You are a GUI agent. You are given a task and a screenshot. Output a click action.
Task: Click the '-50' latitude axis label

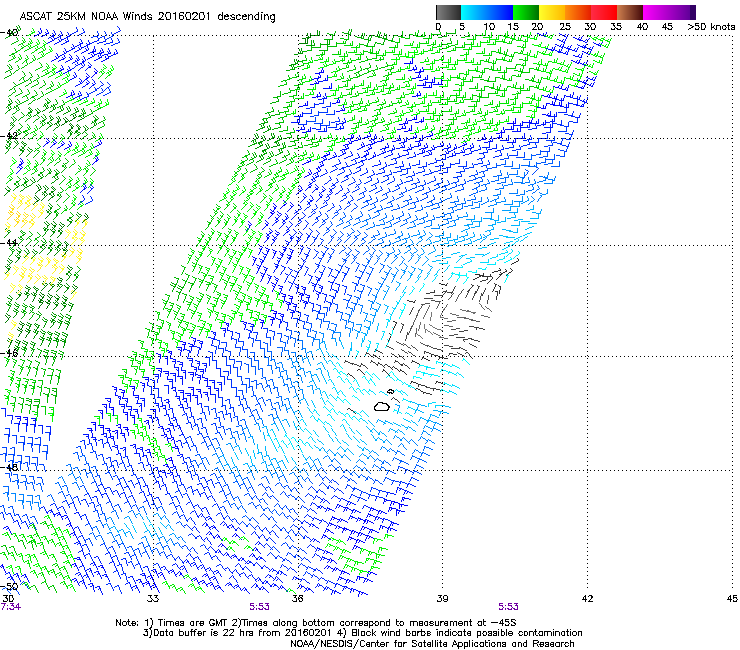coord(10,587)
